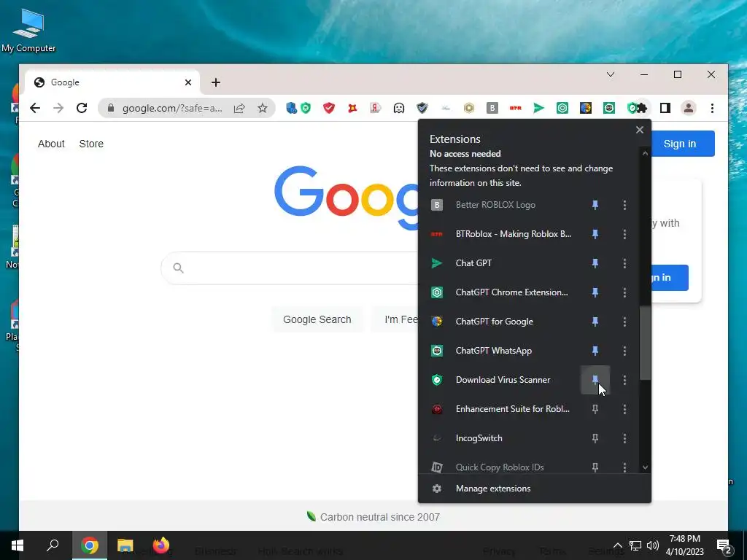747x560 pixels.
Task: Click ChatGPT Chrome Extension toolbar icon
Action: point(562,108)
